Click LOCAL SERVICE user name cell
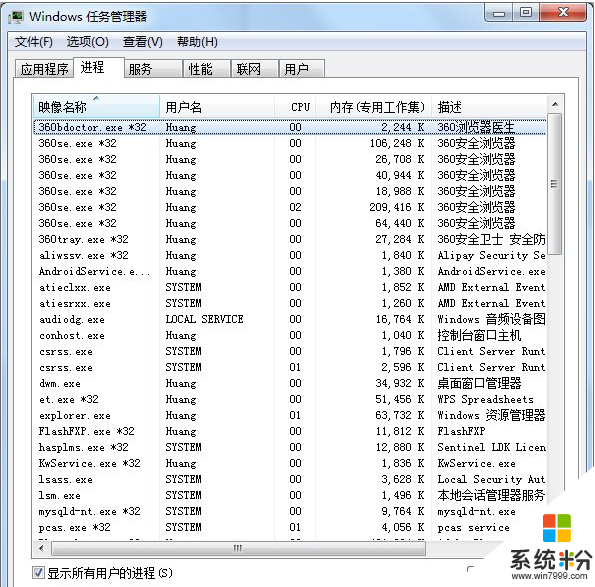The image size is (595, 587). [204, 319]
